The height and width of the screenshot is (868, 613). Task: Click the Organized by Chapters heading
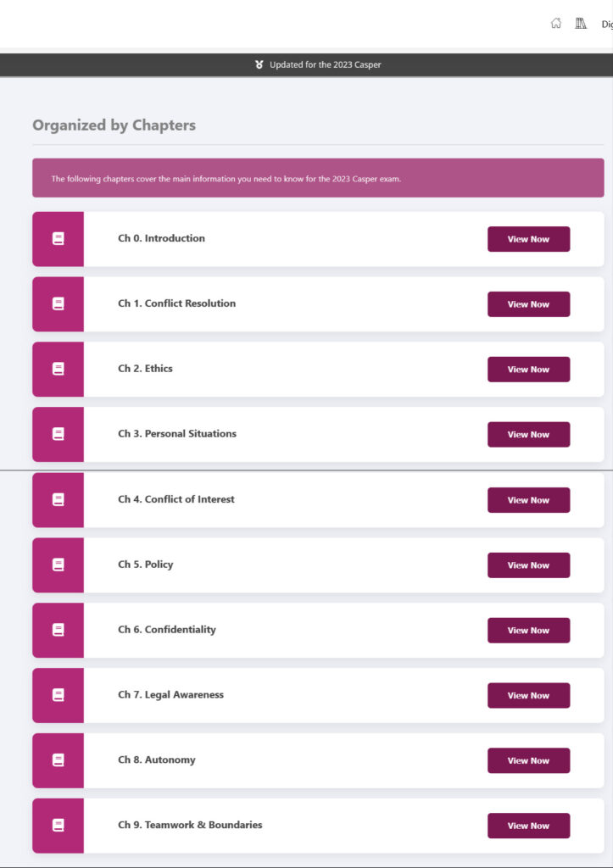click(x=114, y=125)
